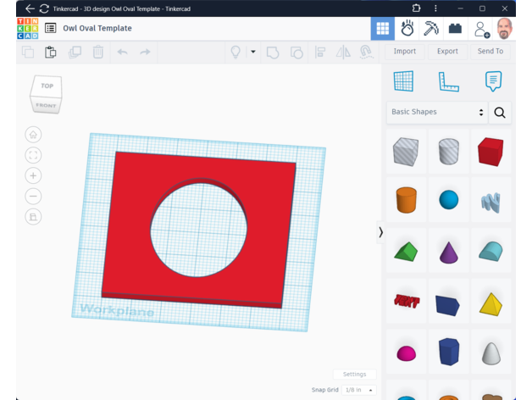Click the Tinkercad logo
532x400 pixels.
27,28
